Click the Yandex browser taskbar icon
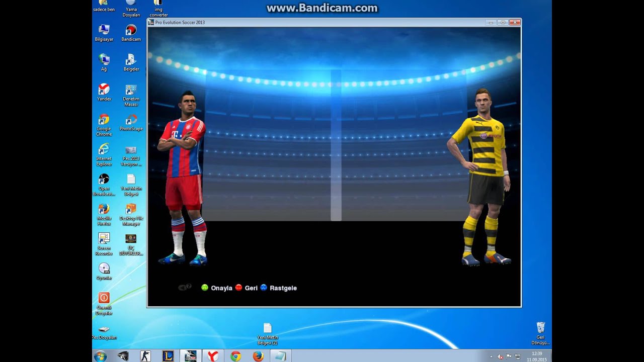Image resolution: width=644 pixels, height=362 pixels. point(213,356)
